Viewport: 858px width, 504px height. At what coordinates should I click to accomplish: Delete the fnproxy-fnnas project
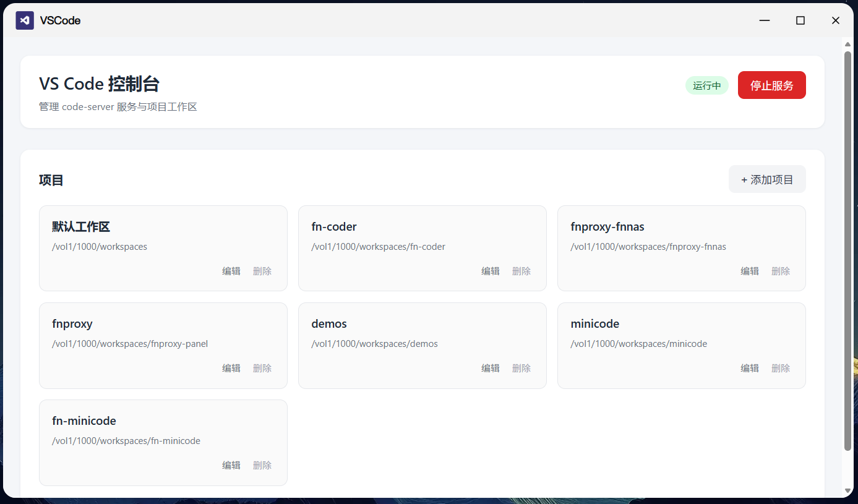click(x=781, y=271)
